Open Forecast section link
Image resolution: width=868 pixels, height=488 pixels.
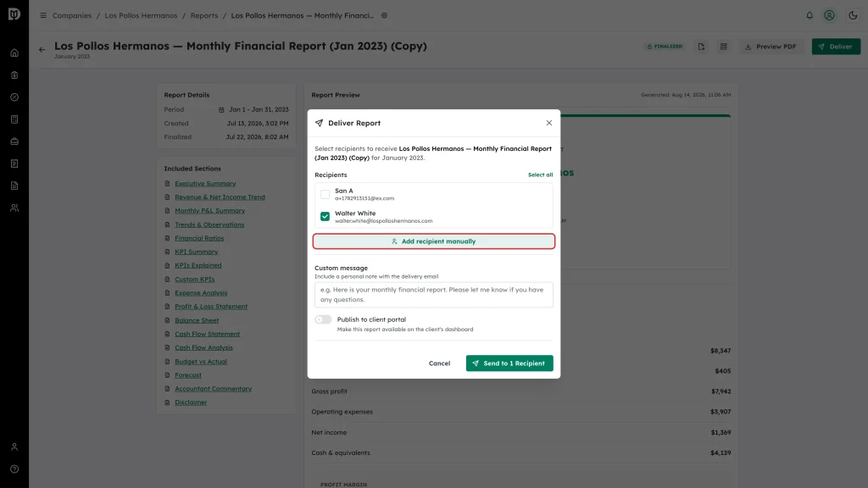click(188, 375)
